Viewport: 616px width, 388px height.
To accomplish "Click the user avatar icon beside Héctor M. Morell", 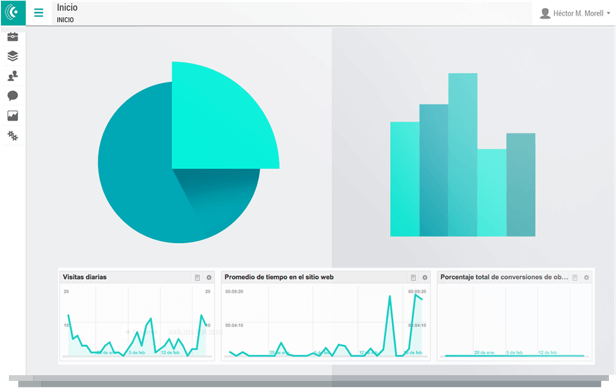I will coord(545,13).
